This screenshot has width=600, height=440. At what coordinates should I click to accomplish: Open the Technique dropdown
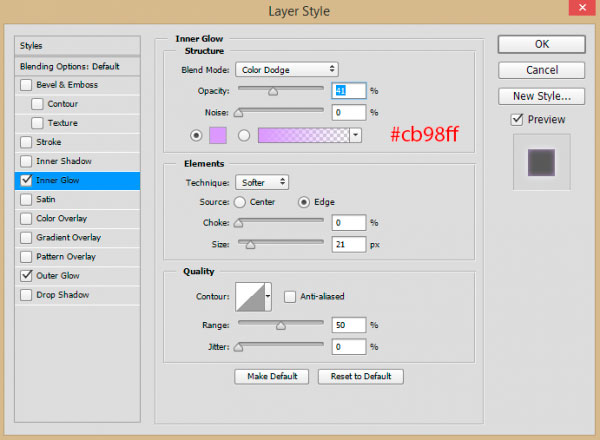click(262, 183)
